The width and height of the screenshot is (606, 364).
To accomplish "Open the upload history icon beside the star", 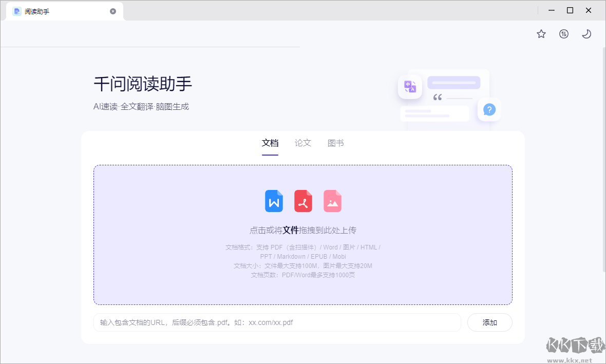I will [564, 34].
